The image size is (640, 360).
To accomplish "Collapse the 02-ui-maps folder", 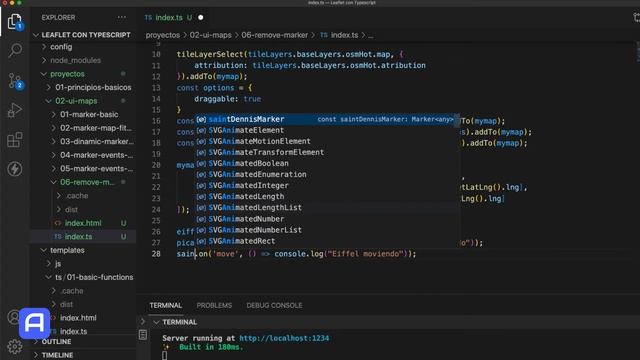I will 83,101.
